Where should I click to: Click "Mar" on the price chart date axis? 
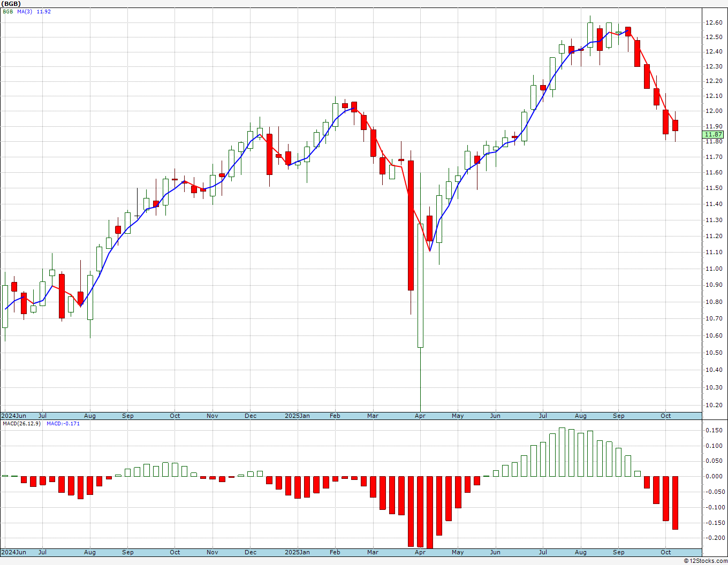coord(373,416)
